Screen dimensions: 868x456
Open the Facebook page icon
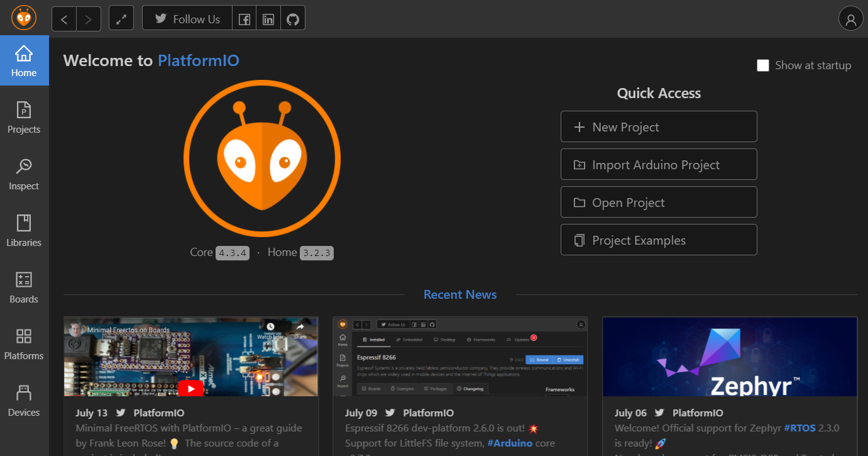244,19
